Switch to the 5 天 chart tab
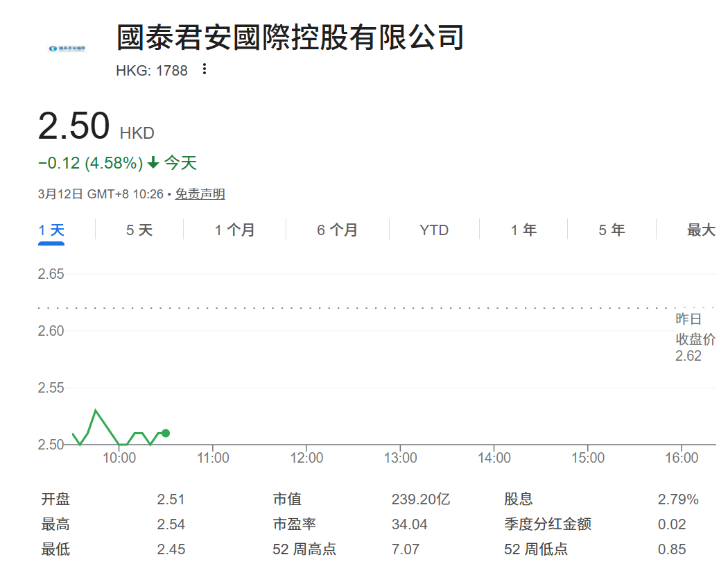The image size is (728, 582). point(139,230)
